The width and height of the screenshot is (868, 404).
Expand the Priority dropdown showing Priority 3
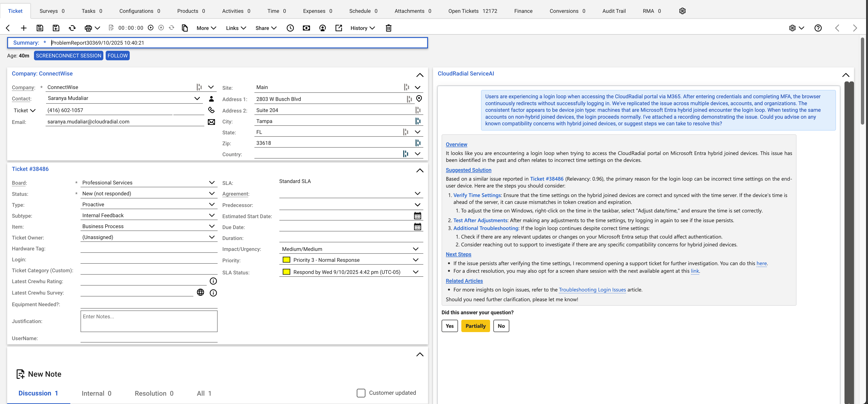click(415, 260)
